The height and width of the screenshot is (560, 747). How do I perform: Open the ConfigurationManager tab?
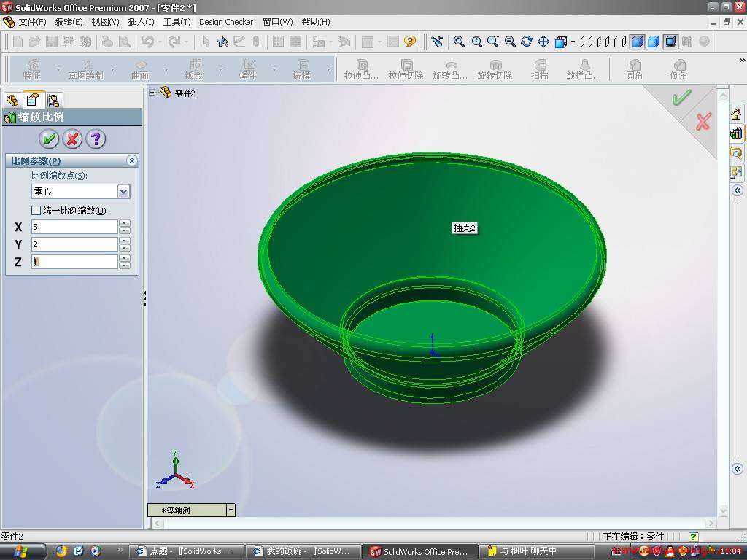[53, 100]
